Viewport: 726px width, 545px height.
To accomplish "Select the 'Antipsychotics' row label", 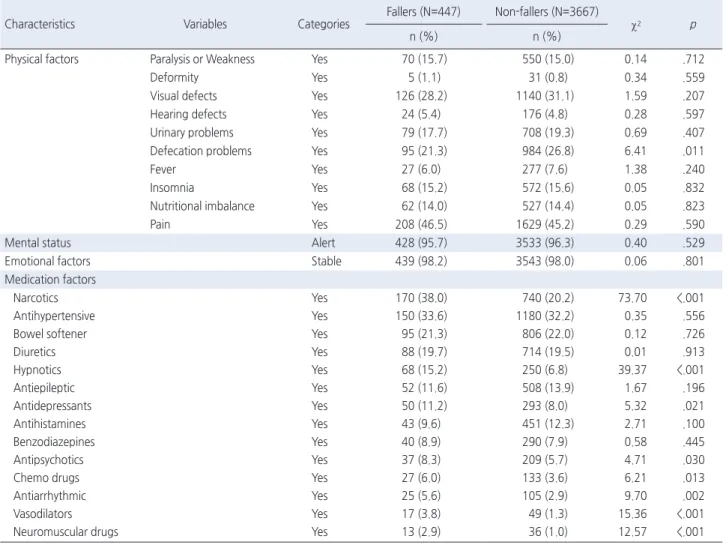I will (49, 460).
